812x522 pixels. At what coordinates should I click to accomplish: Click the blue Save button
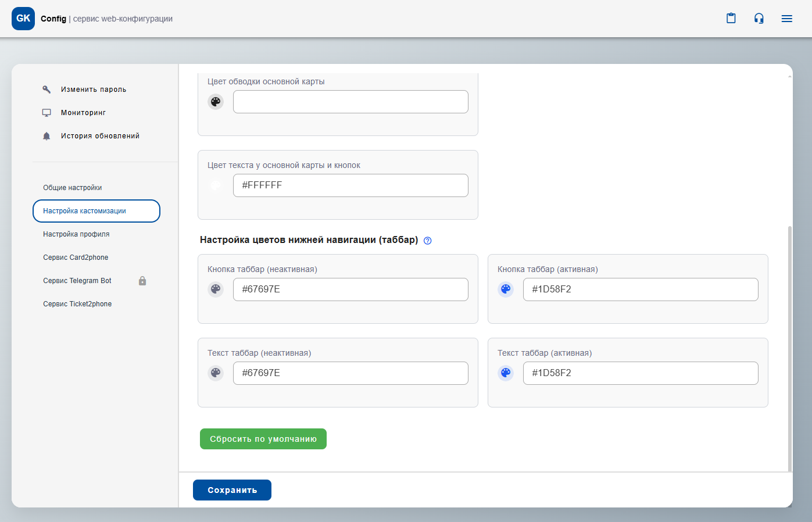point(232,490)
